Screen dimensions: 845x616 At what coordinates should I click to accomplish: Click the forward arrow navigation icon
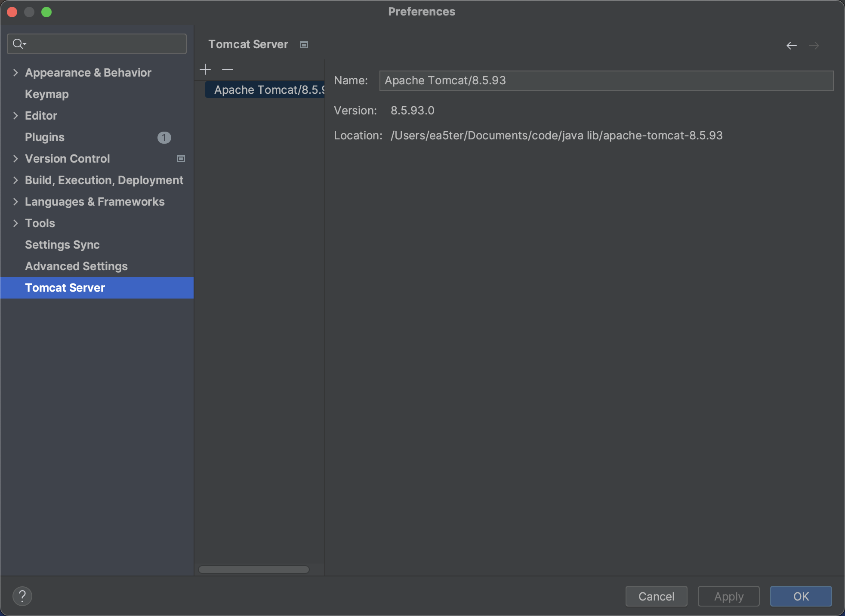coord(814,46)
